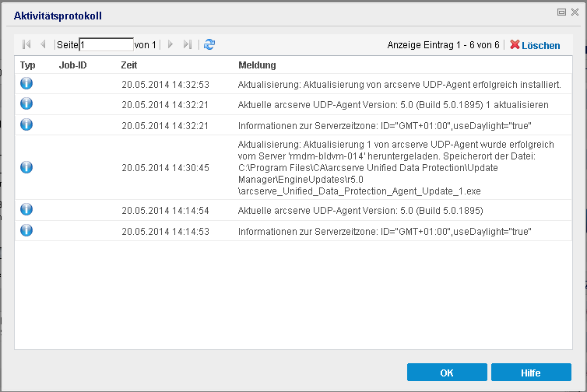
Task: Click the red X delete icon
Action: point(515,45)
